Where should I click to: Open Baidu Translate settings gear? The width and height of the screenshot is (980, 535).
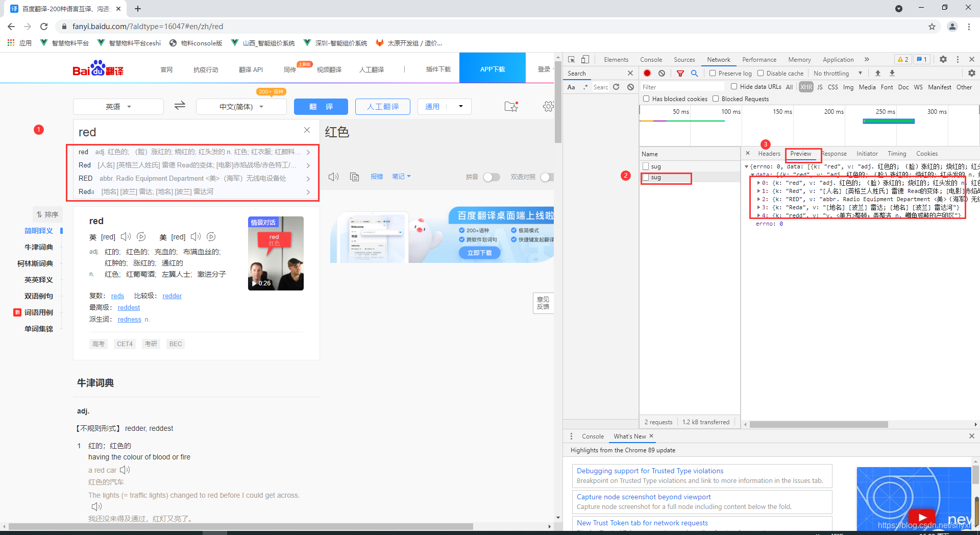[x=548, y=106]
